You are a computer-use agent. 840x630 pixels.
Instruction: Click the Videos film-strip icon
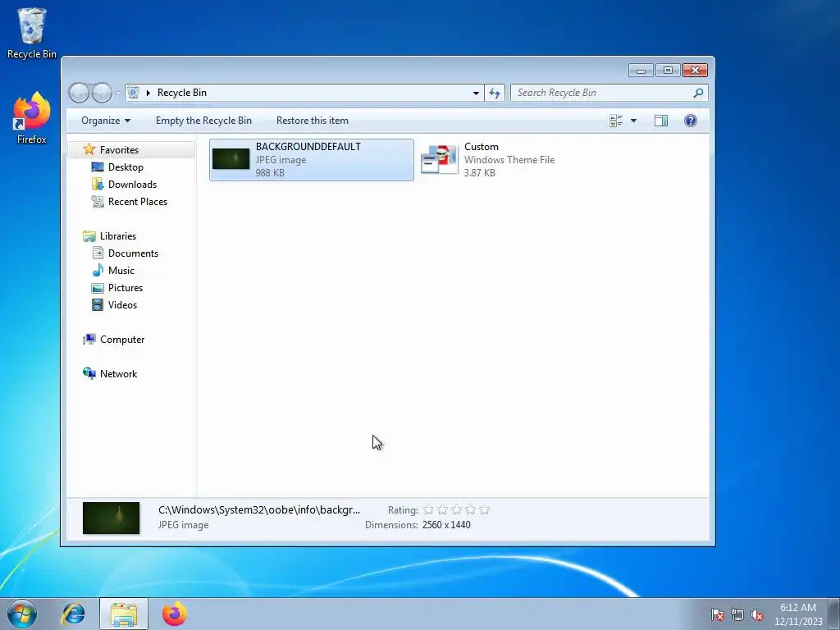[x=98, y=305]
